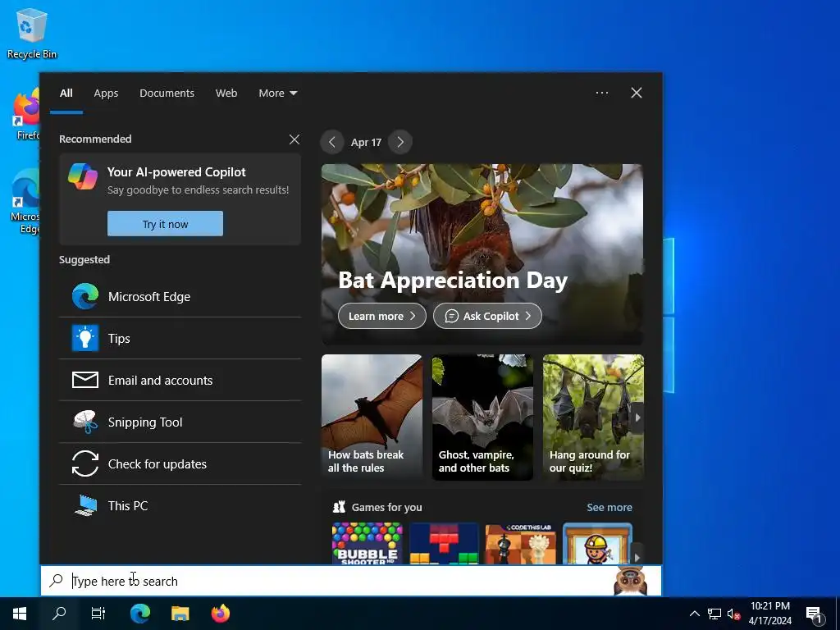The width and height of the screenshot is (840, 630).
Task: Open File Explorer from taskbar
Action: point(180,614)
